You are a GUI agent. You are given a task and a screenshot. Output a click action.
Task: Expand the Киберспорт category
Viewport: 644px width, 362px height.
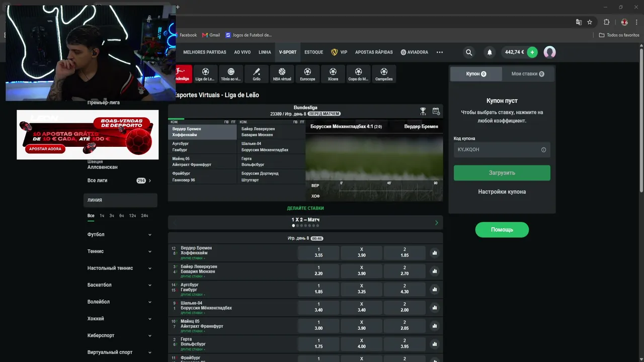pyautogui.click(x=120, y=335)
